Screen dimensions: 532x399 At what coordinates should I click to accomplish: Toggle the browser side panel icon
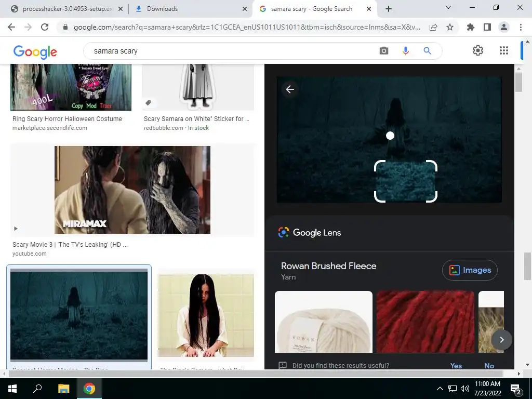point(487,27)
